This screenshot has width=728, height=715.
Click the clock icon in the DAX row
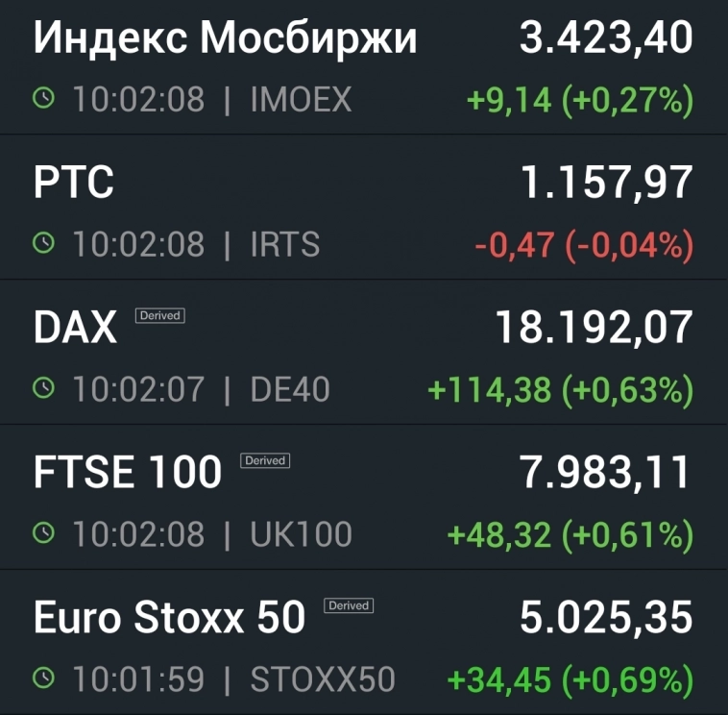[44, 389]
